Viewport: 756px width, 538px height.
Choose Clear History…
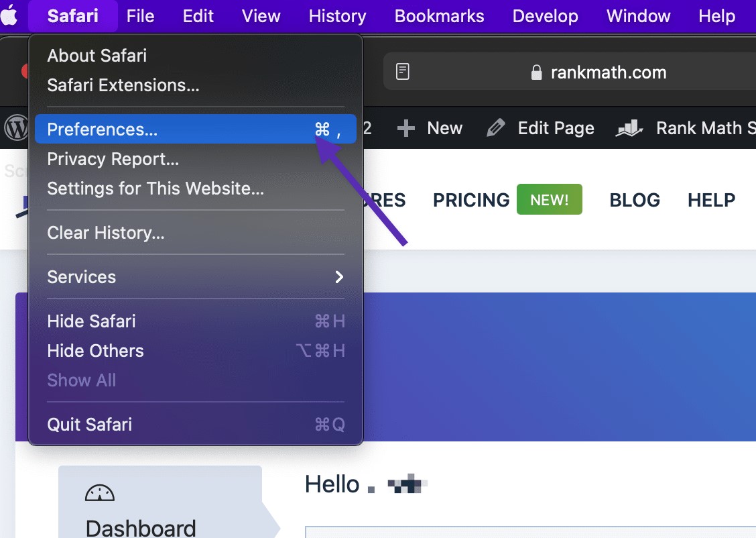coord(196,233)
